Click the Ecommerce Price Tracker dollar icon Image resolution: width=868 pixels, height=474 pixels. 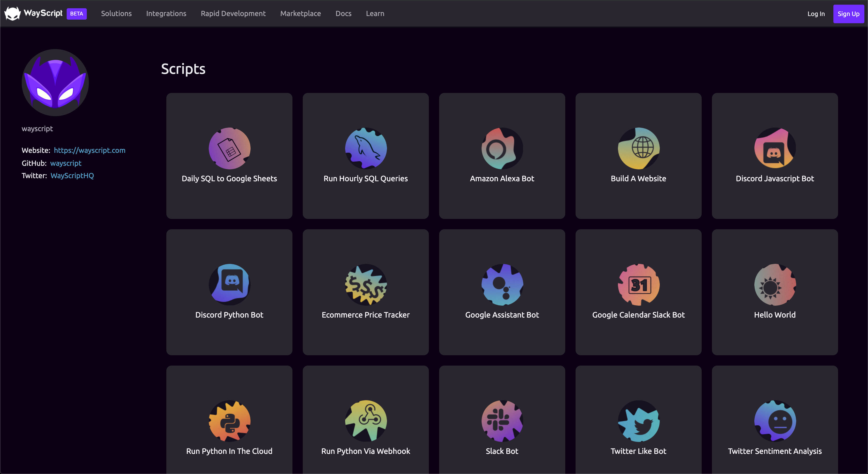366,285
